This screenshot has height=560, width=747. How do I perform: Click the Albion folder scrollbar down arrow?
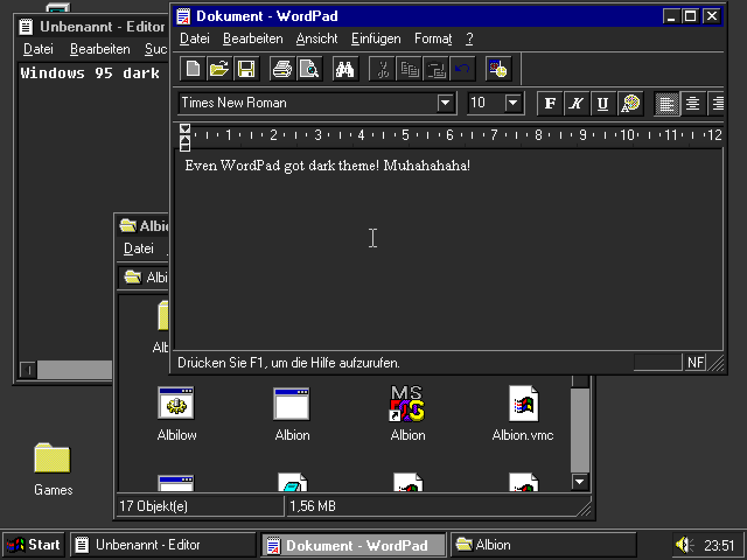pyautogui.click(x=580, y=482)
